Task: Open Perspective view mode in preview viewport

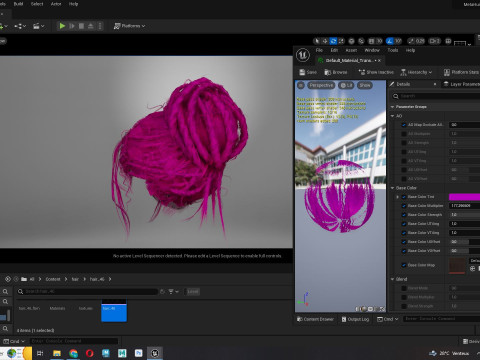Action: (321, 85)
